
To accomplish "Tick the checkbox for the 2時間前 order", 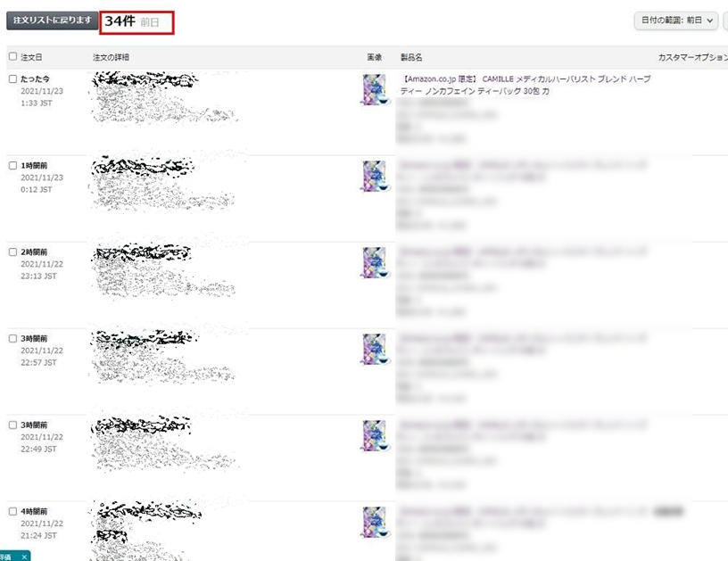I will tap(13, 252).
